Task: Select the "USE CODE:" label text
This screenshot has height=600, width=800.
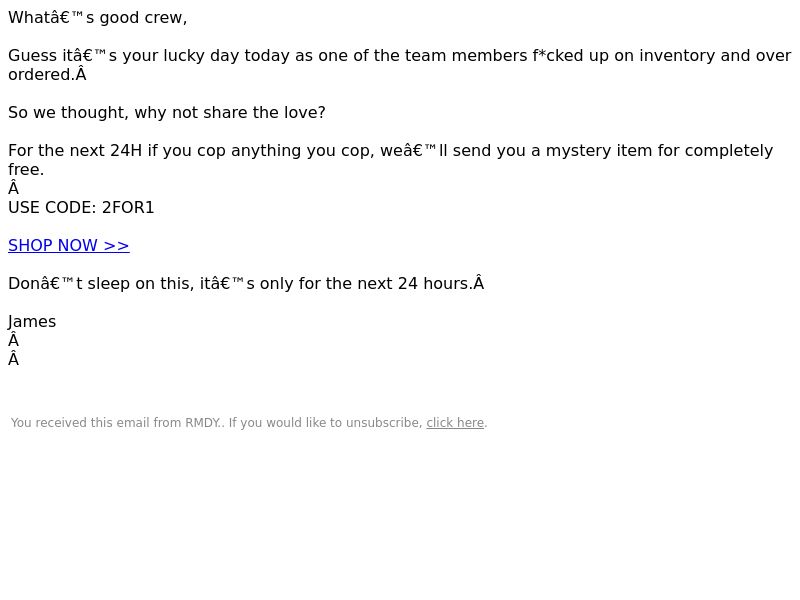Action: (x=53, y=208)
